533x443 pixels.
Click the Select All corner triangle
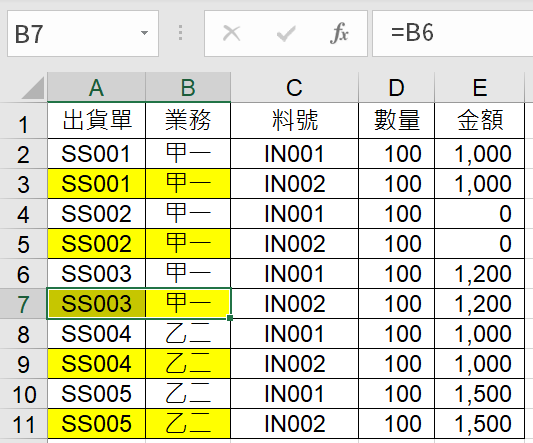(x=33, y=88)
